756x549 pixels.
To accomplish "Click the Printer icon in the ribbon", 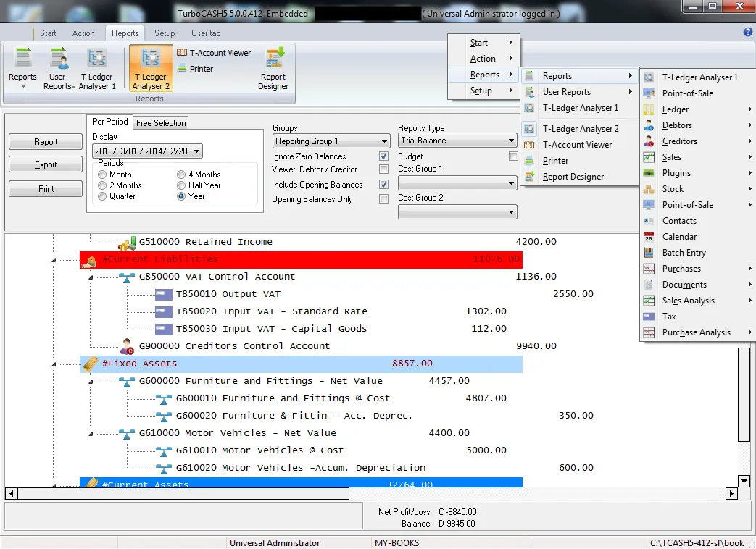I will (195, 69).
